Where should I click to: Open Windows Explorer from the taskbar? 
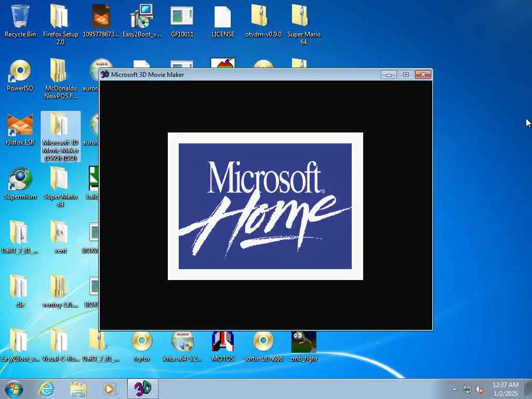(78, 389)
